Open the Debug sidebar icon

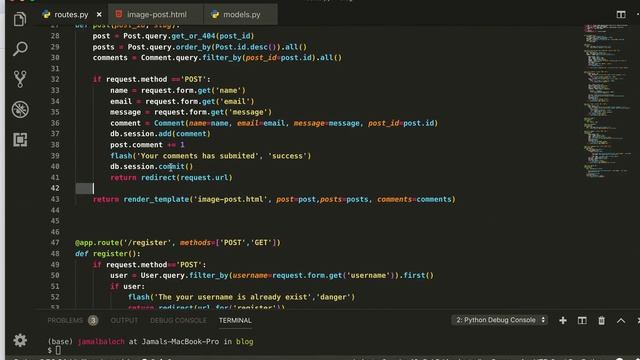coord(20,109)
